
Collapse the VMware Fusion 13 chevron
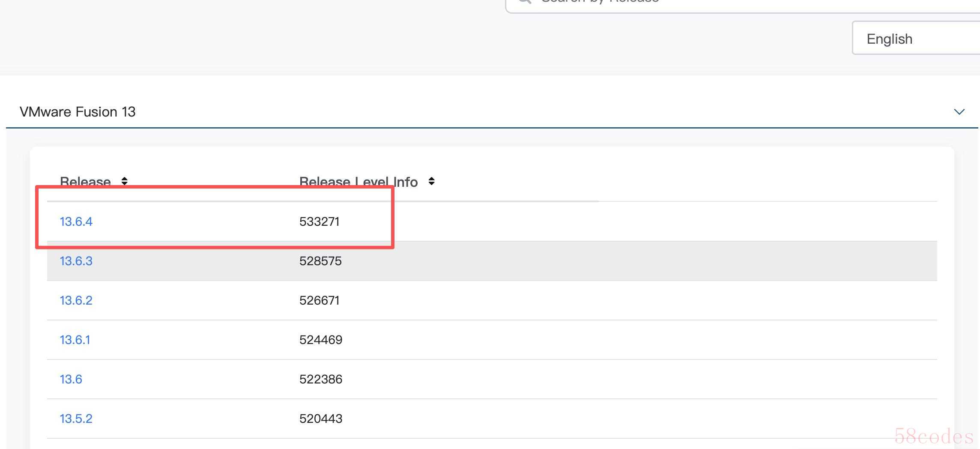959,112
